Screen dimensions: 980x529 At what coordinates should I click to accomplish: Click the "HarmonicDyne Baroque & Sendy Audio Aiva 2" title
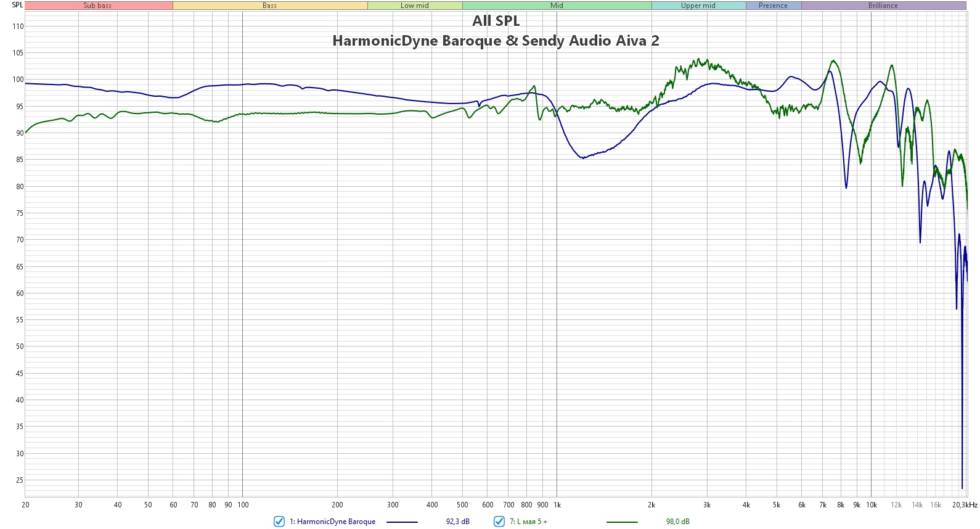496,41
